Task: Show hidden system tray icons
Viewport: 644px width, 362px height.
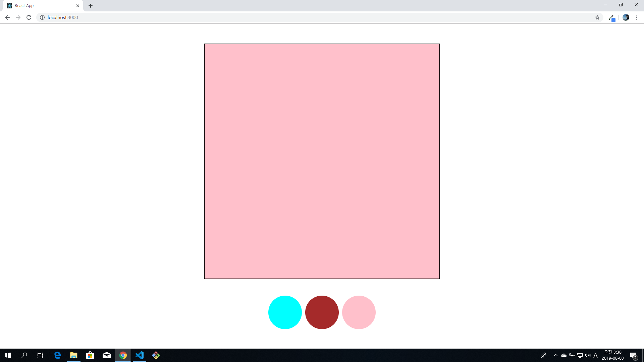Action: tap(555, 355)
